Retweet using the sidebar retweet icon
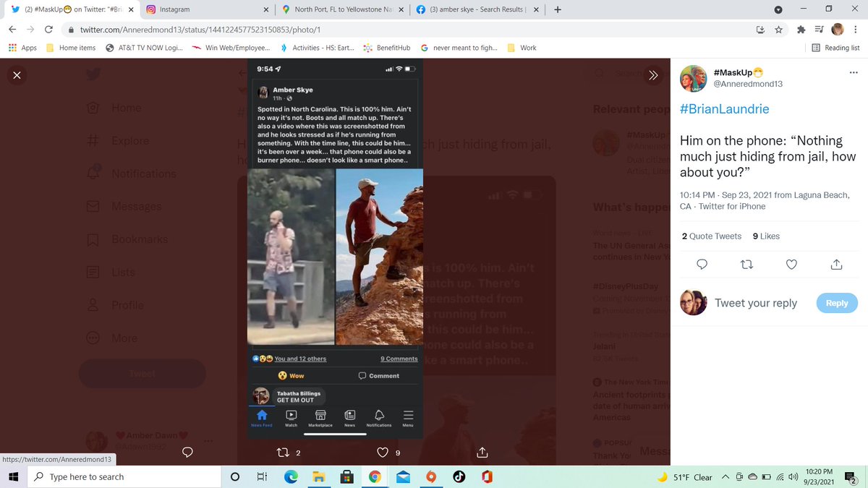Screen dimensions: 868x488 [746, 265]
